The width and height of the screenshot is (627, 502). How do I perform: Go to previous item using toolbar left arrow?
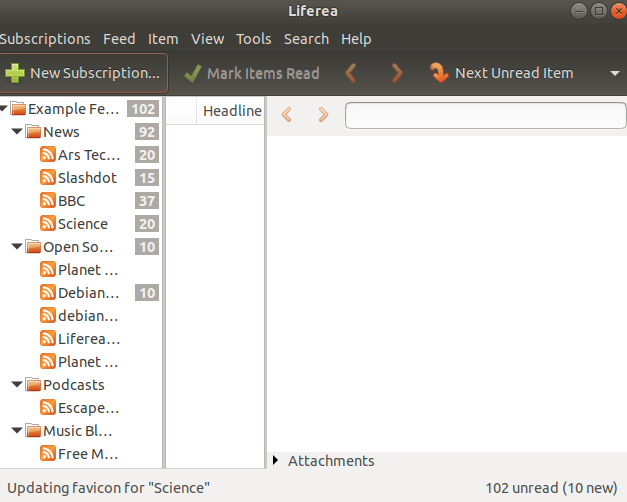point(351,73)
